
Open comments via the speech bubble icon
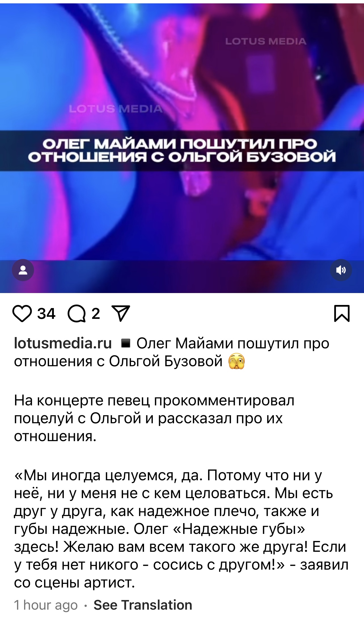[x=77, y=313]
